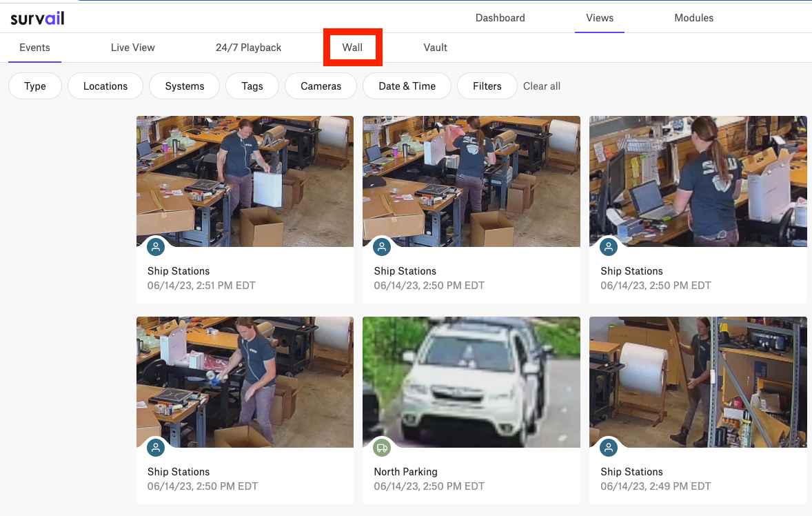Screen dimensions: 812x516
Task: Switch to the Wall tab
Action: point(352,48)
